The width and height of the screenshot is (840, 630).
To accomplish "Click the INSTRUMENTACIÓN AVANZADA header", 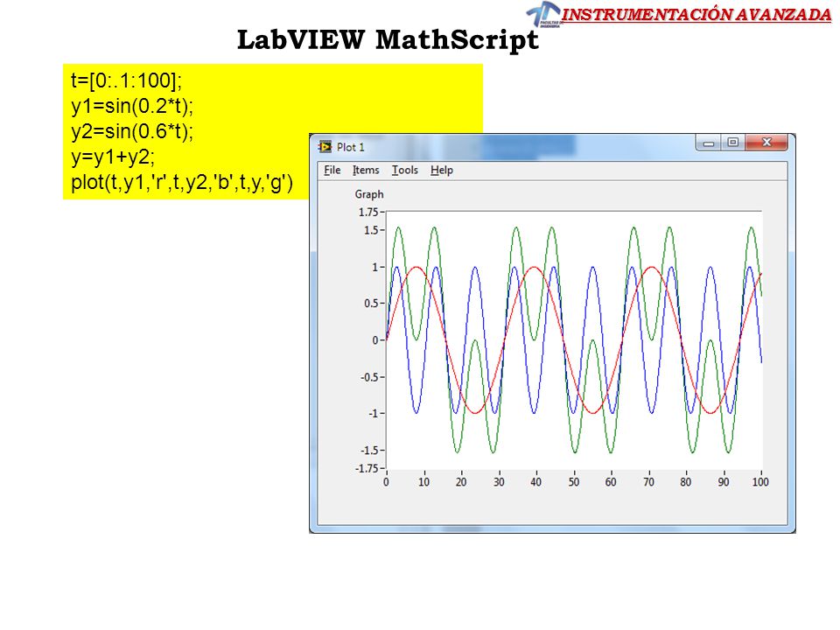I will pos(696,15).
